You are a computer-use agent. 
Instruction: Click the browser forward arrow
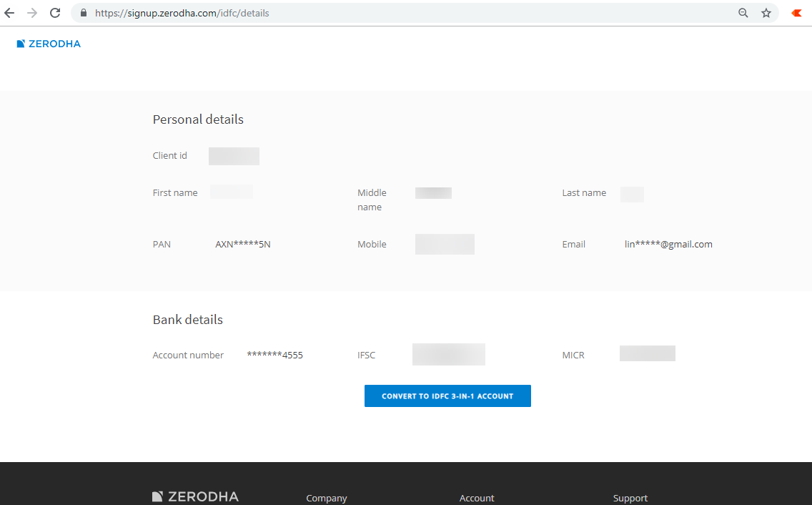click(32, 13)
